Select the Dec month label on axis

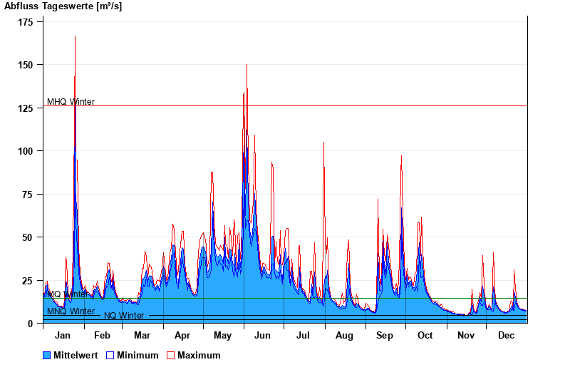coord(506,336)
